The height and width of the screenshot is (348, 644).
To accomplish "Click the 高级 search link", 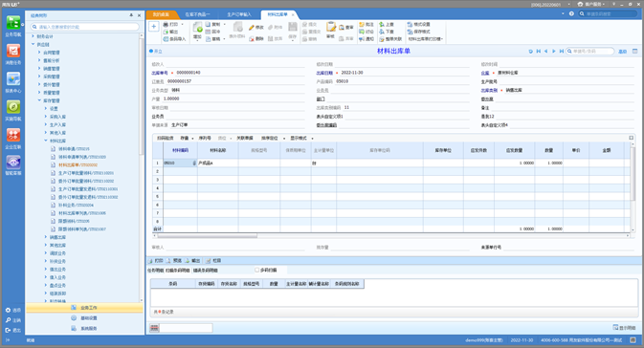I will point(623,52).
